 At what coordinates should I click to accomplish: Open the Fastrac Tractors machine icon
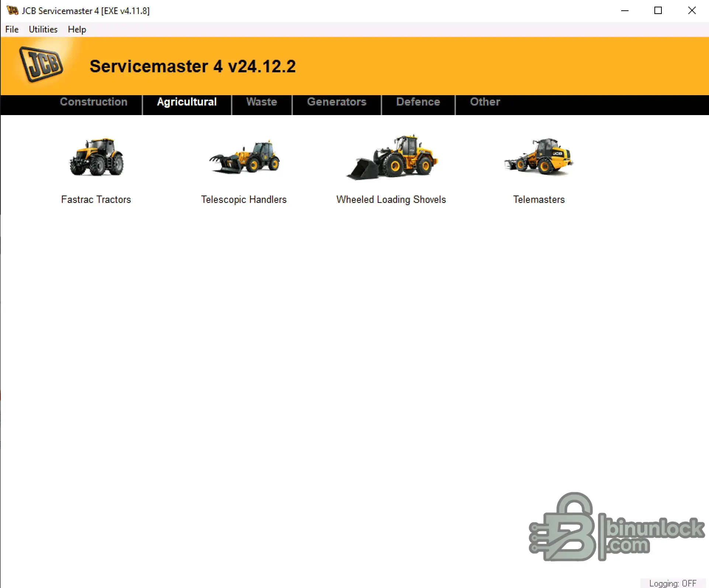click(x=96, y=157)
